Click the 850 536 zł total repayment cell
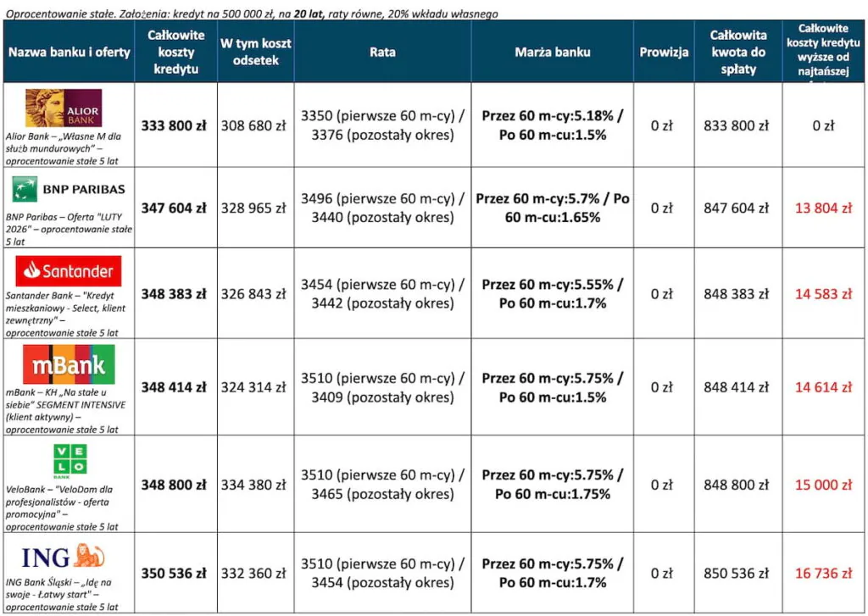The height and width of the screenshot is (616, 868). point(736,574)
